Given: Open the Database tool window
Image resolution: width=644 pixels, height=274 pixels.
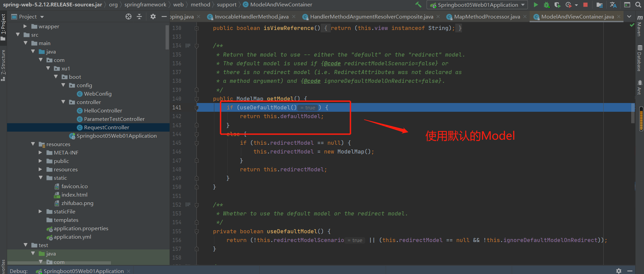Looking at the screenshot, I should (639, 59).
